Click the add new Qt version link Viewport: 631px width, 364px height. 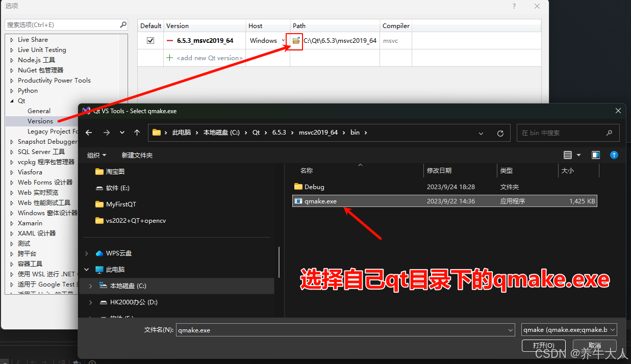pyautogui.click(x=210, y=58)
